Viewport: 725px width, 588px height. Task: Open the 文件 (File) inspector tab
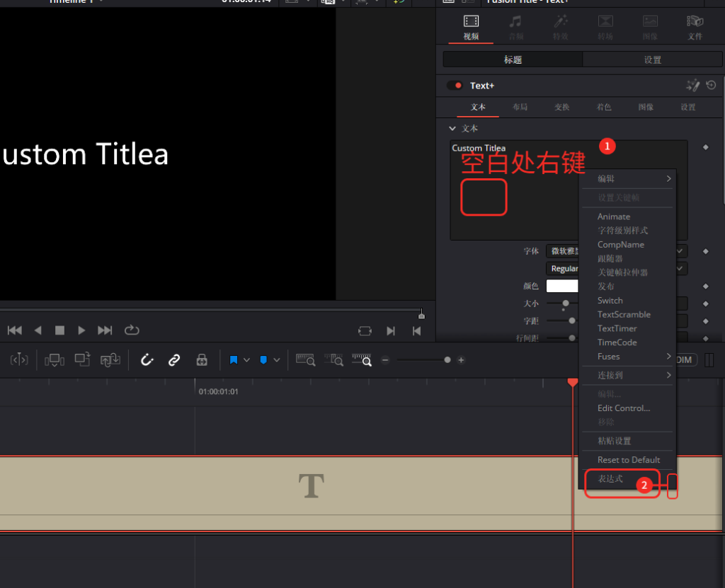pos(695,26)
